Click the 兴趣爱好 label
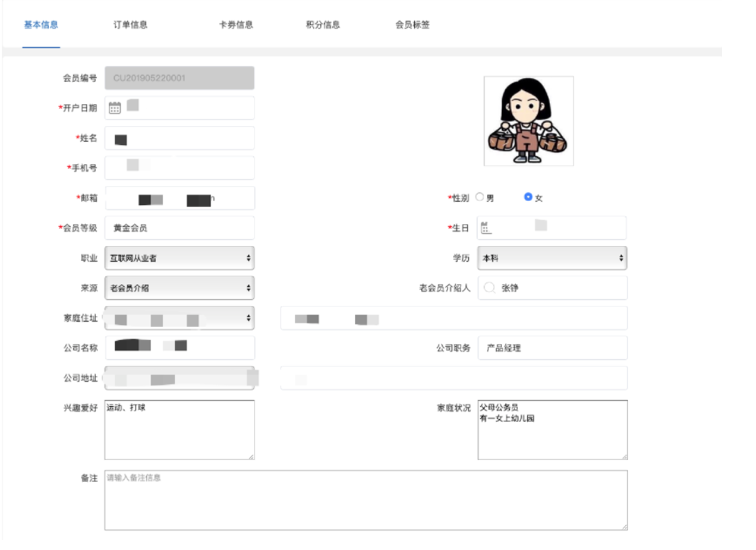This screenshot has height=550, width=756. coord(81,408)
